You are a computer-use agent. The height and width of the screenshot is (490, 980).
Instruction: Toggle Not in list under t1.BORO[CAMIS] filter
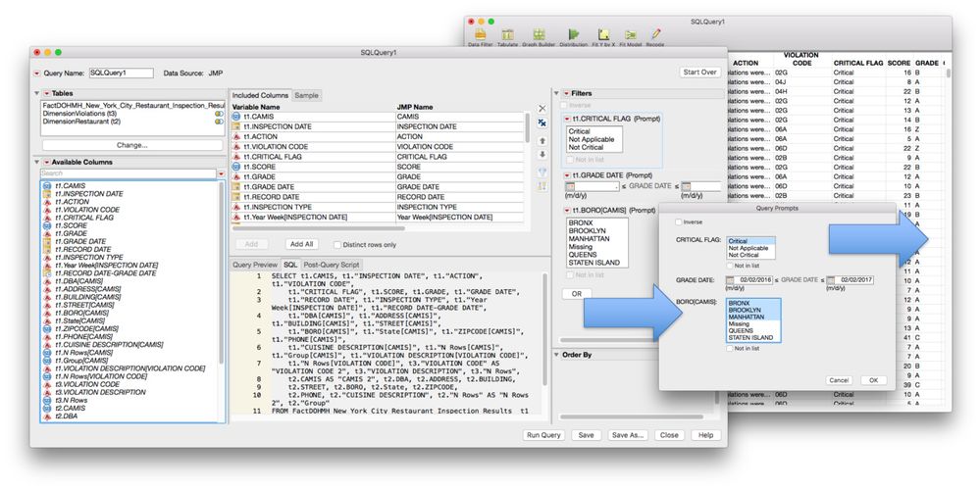tap(570, 274)
